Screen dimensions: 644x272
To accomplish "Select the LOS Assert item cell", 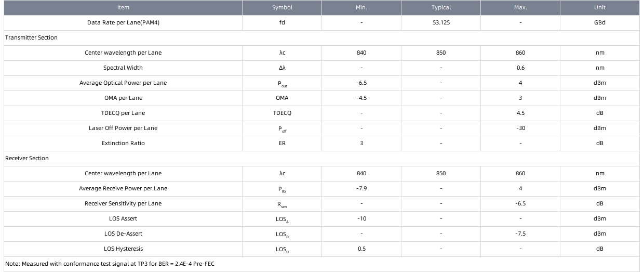I will pos(123,219).
